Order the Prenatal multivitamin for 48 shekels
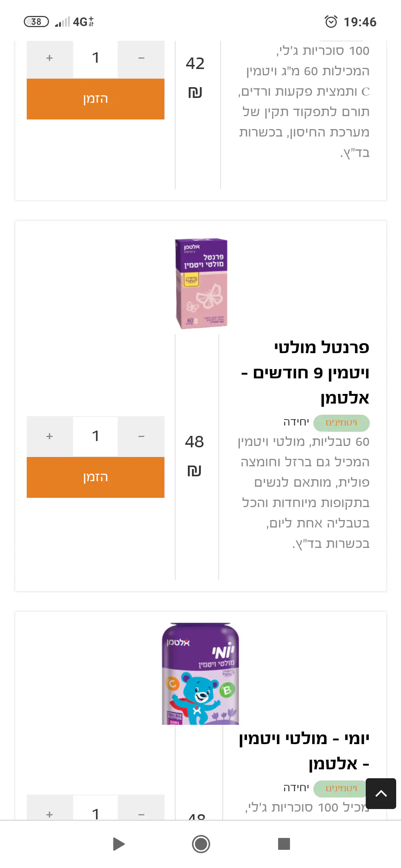The image size is (401, 868). (95, 477)
